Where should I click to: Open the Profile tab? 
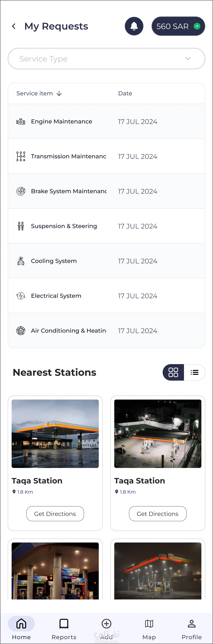pyautogui.click(x=191, y=628)
